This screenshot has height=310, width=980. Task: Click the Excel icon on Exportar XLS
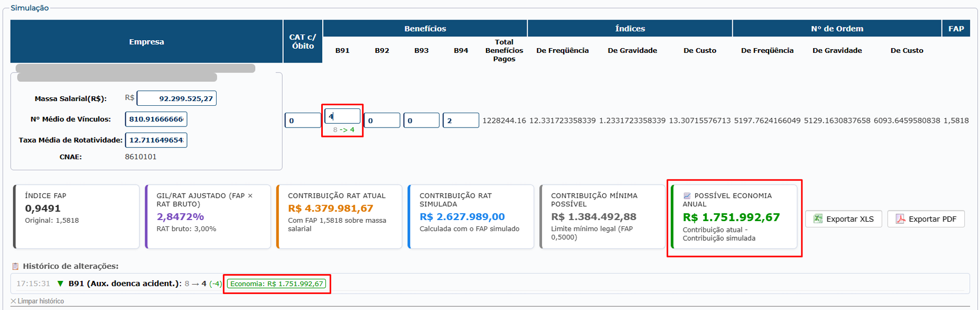[x=818, y=219]
